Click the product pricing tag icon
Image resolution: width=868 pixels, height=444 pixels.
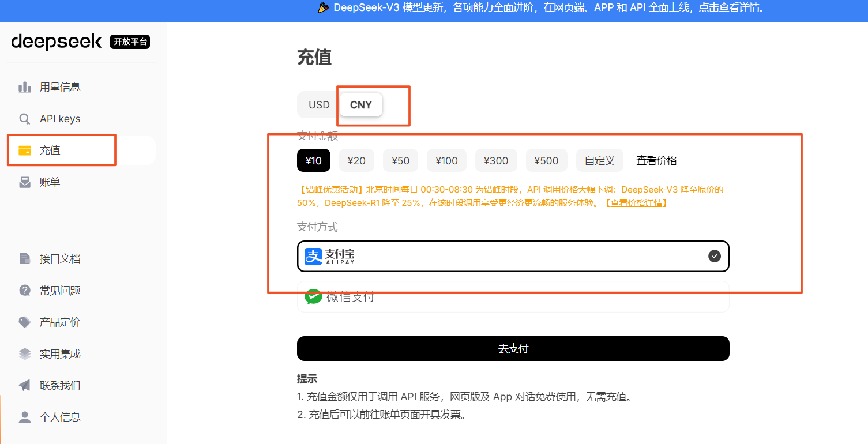coord(25,322)
